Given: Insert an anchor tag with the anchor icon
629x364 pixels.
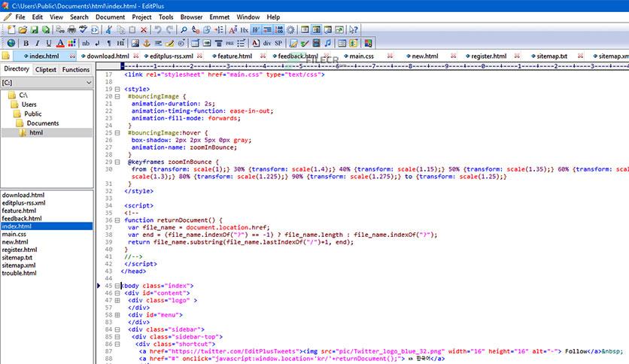Looking at the screenshot, I should (x=147, y=43).
